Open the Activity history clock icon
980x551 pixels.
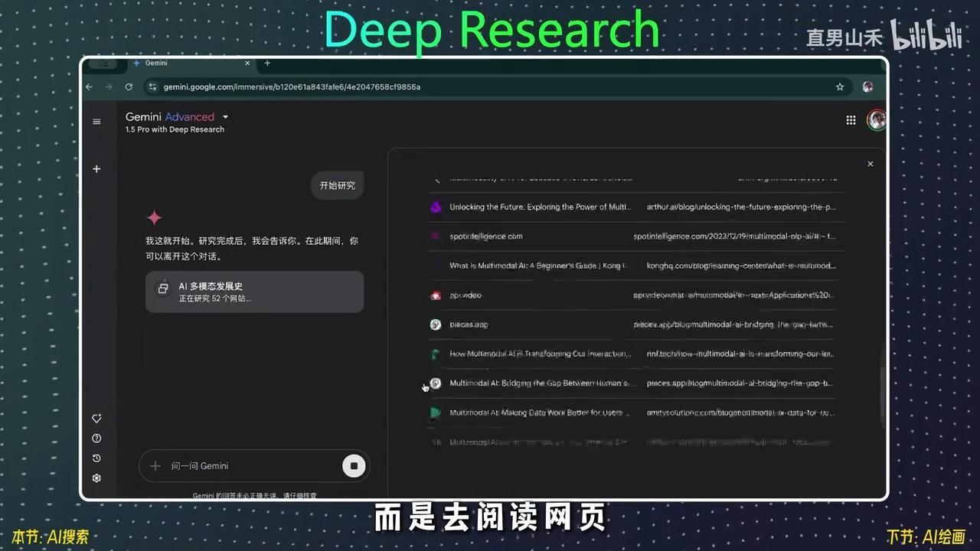pos(96,458)
